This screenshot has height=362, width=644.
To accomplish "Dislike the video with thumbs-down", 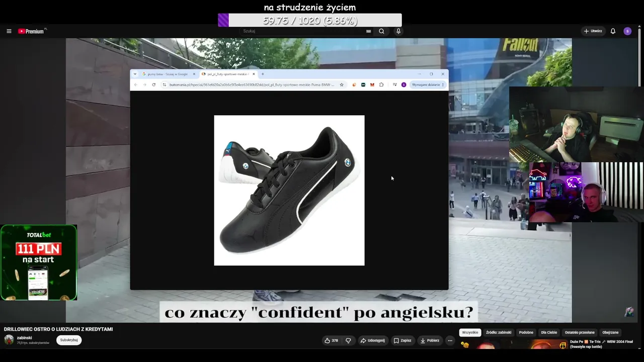I will pyautogui.click(x=348, y=340).
